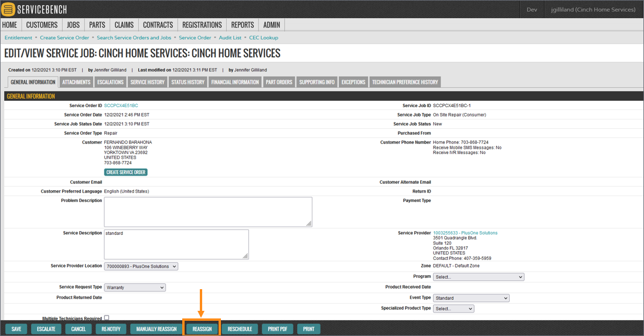Click the Reschedule button
The width and height of the screenshot is (644, 336).
[240, 329]
